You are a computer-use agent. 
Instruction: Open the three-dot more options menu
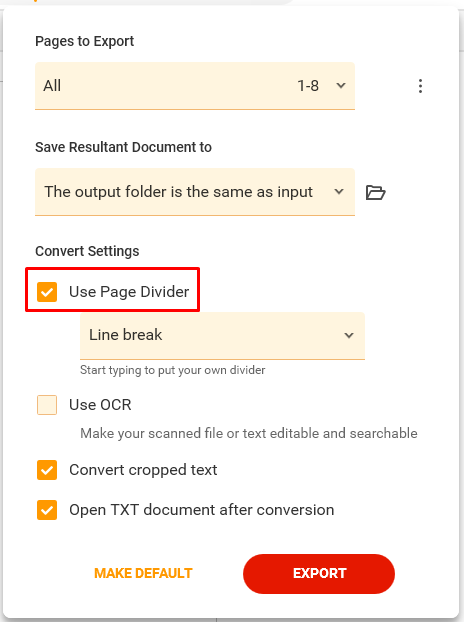420,86
